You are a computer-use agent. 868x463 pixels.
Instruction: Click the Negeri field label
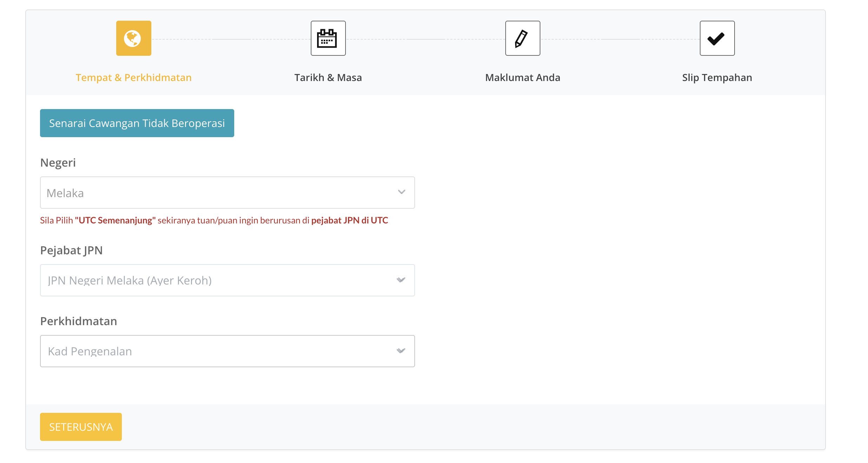point(58,163)
